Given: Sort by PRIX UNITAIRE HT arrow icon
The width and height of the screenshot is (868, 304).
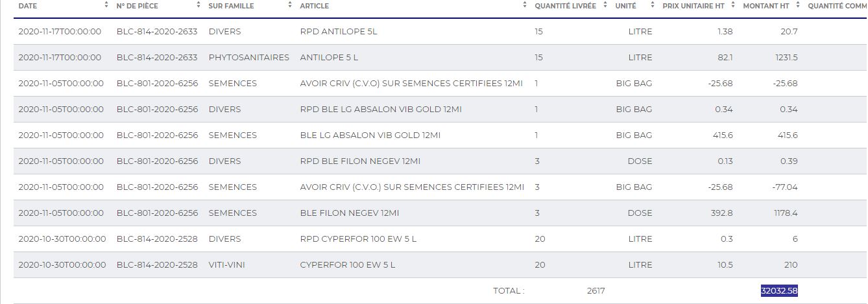Looking at the screenshot, I should (733, 5).
